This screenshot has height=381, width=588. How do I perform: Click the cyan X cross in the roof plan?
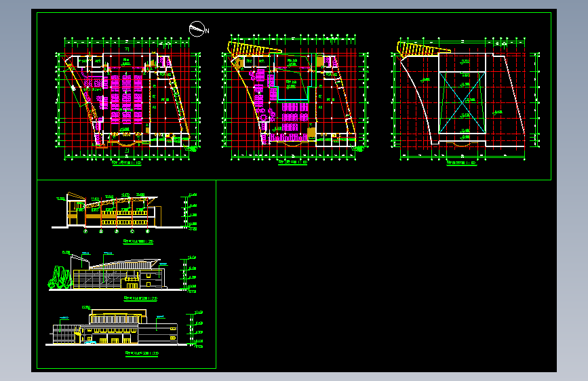pyautogui.click(x=462, y=102)
